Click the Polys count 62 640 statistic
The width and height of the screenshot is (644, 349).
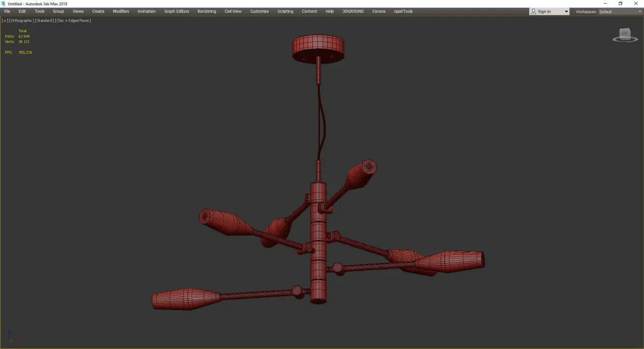[17, 36]
